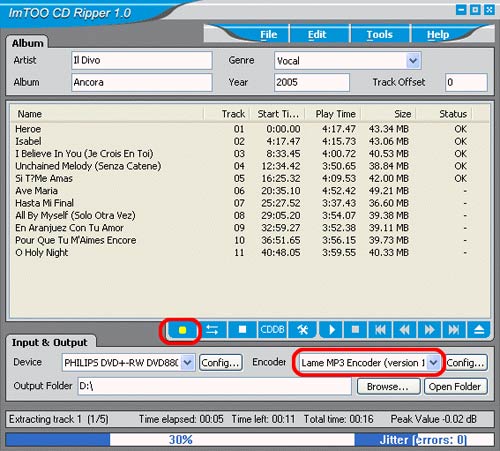The width and height of the screenshot is (500, 451).
Task: Stop playback with the grey square button
Action: click(x=355, y=330)
